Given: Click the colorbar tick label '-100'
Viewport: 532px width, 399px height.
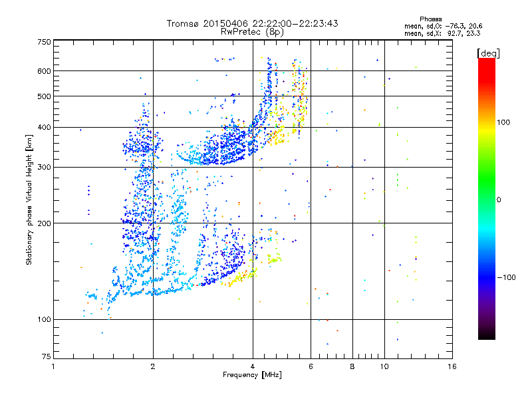Looking at the screenshot, I should [x=507, y=277].
